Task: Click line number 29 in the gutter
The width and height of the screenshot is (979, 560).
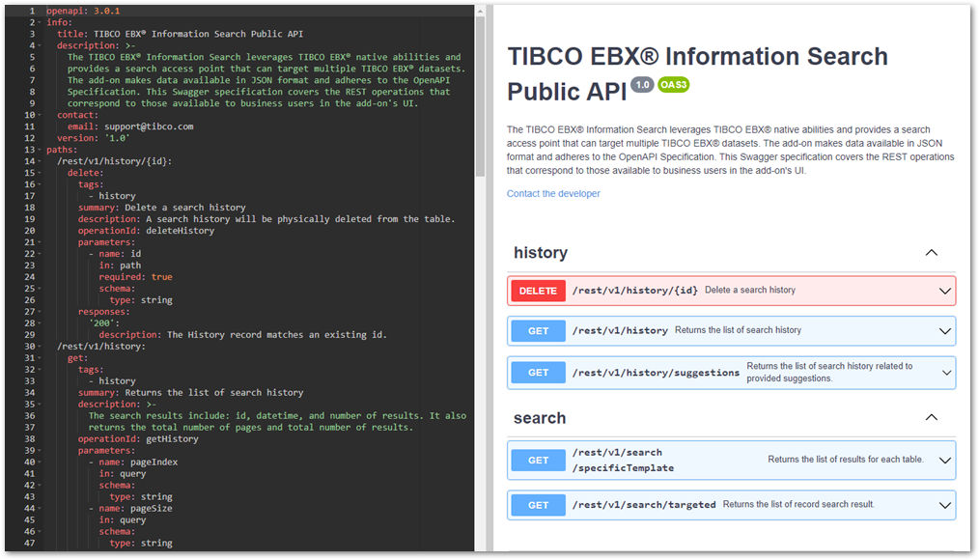Action: click(30, 335)
